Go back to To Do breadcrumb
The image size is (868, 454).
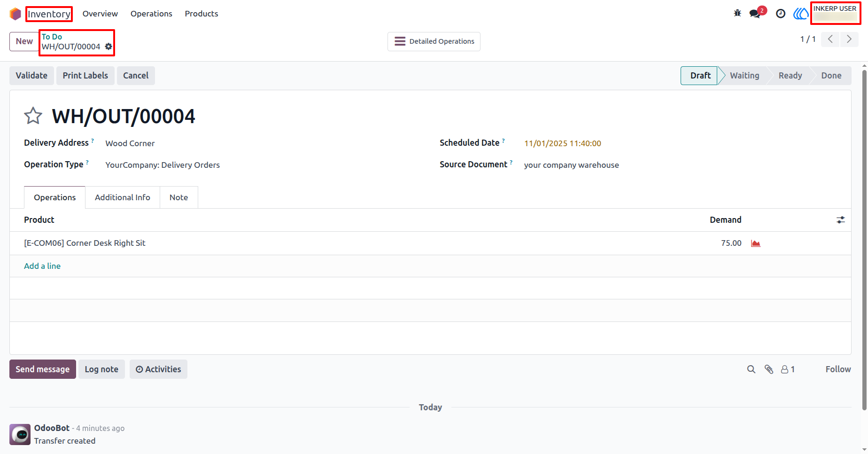52,37
